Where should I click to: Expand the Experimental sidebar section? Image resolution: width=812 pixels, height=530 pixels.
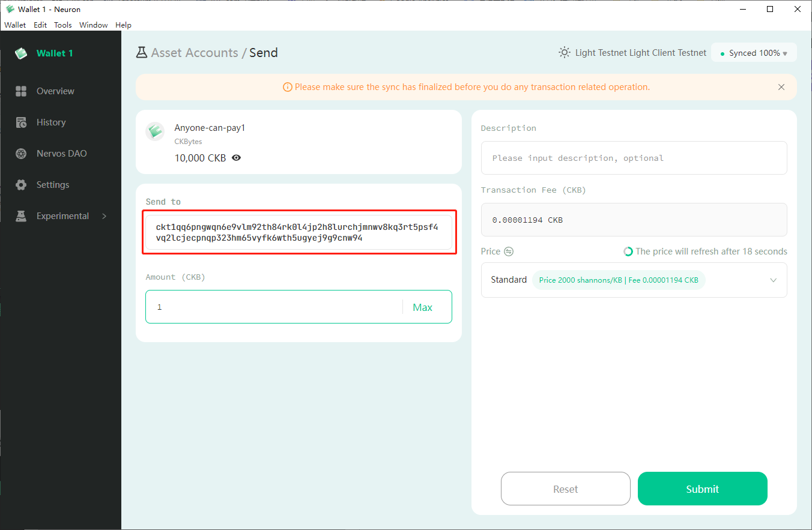pyautogui.click(x=104, y=216)
